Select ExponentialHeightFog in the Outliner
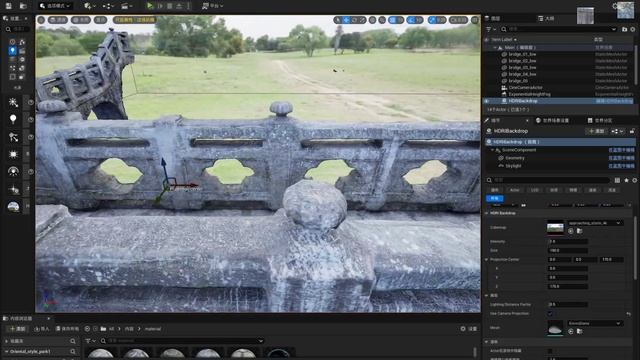The height and width of the screenshot is (360, 640). (529, 94)
